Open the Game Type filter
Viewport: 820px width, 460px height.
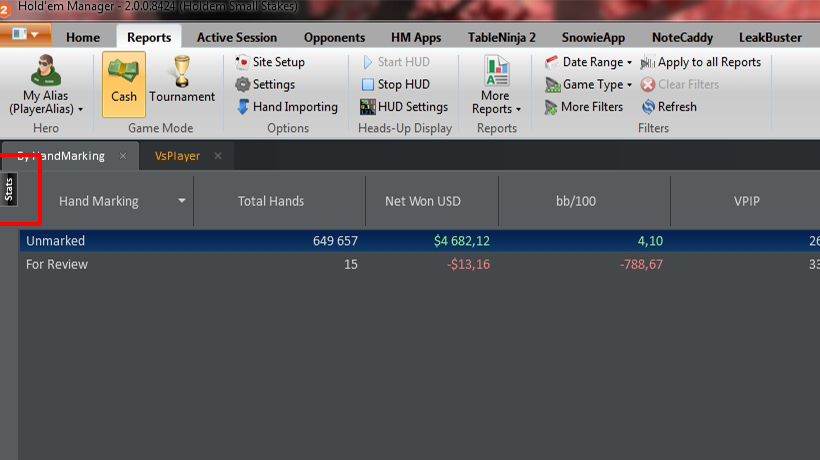coord(588,84)
